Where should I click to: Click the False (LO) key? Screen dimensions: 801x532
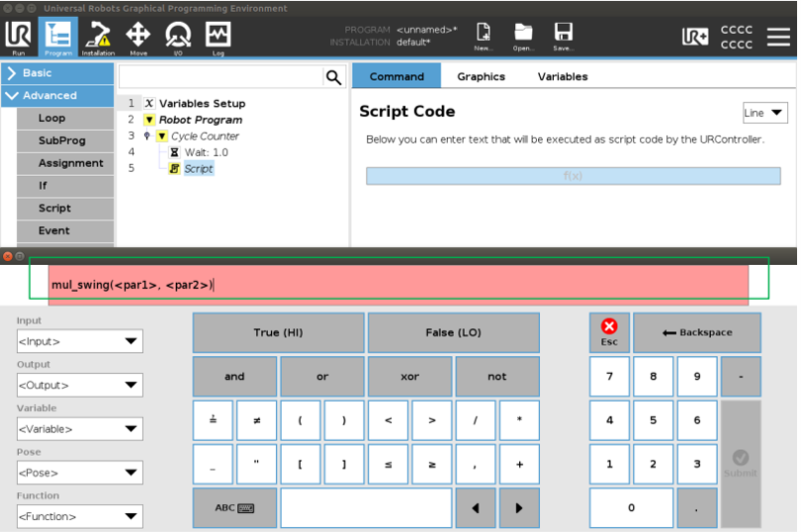coord(454,332)
